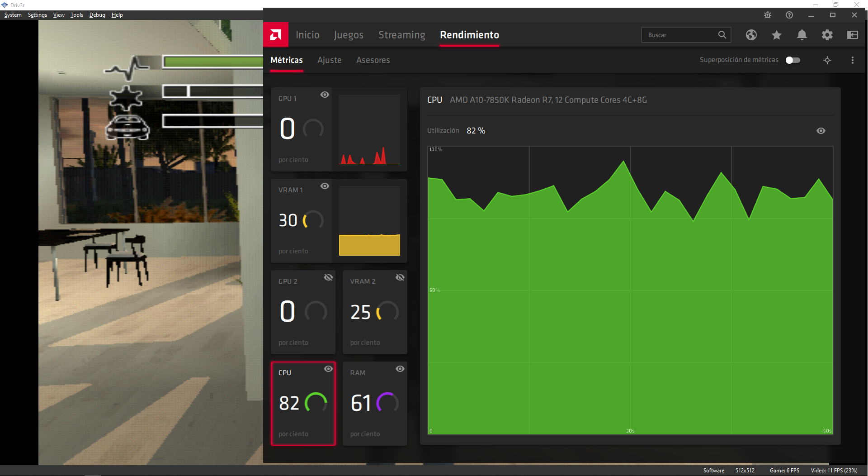Open the settings gear icon
Viewport: 868px width, 476px height.
tap(827, 35)
